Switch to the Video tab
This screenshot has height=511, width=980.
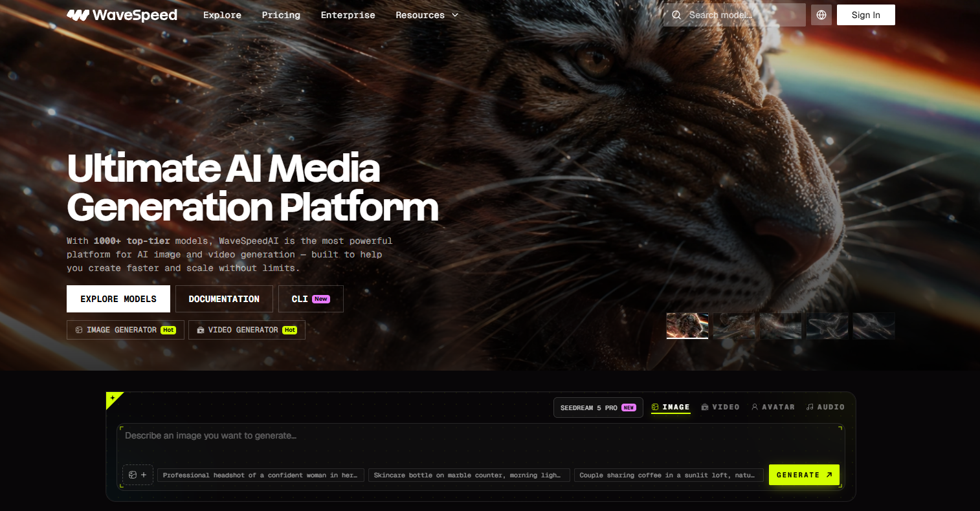[x=720, y=407]
